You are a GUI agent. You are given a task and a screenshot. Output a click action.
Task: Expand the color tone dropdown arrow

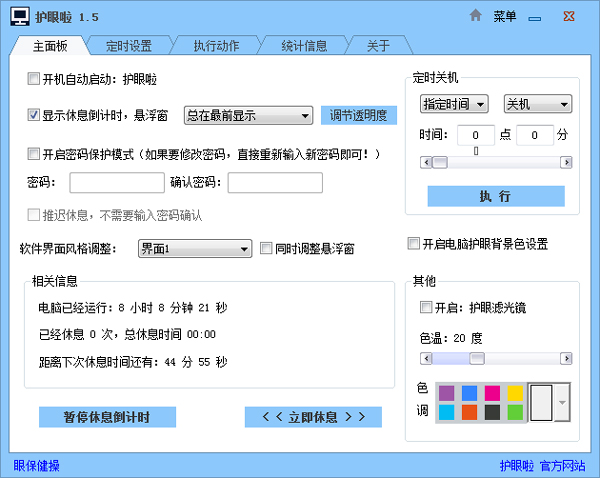[x=562, y=402]
